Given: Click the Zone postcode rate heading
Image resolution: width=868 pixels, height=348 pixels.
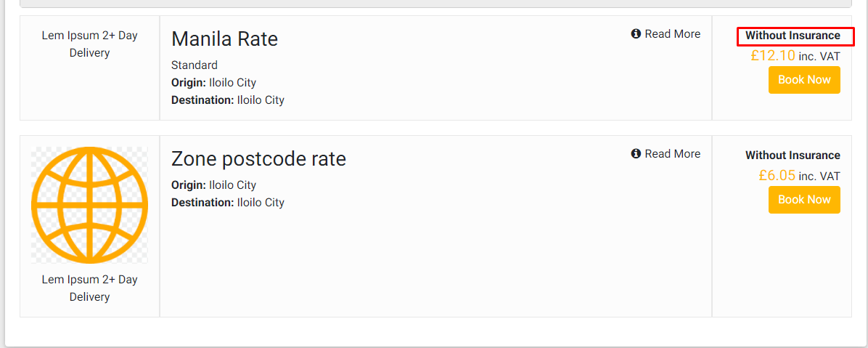Looking at the screenshot, I should [258, 158].
